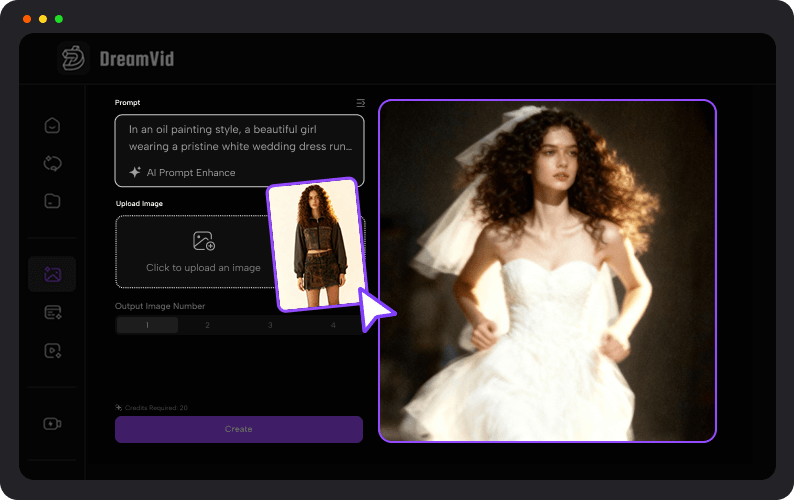Open the home icon in the sidebar
The height and width of the screenshot is (500, 794).
tap(53, 126)
